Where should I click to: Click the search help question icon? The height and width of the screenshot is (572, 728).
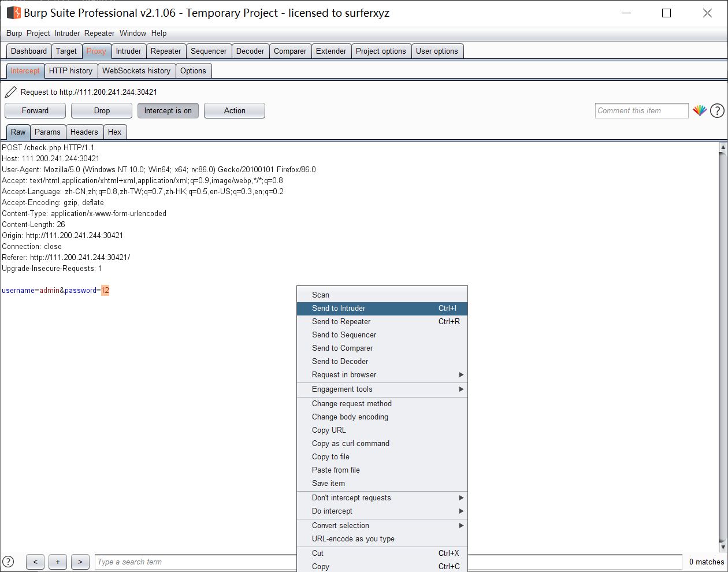click(8, 562)
